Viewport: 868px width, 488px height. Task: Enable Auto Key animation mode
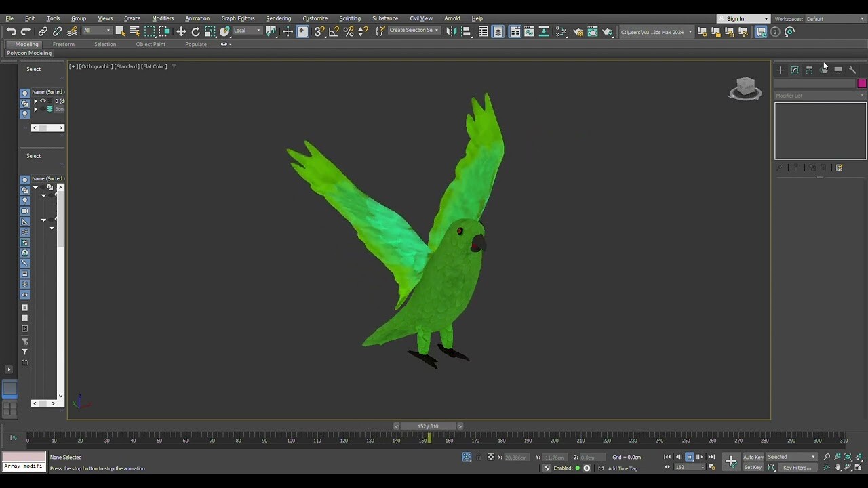coord(753,457)
